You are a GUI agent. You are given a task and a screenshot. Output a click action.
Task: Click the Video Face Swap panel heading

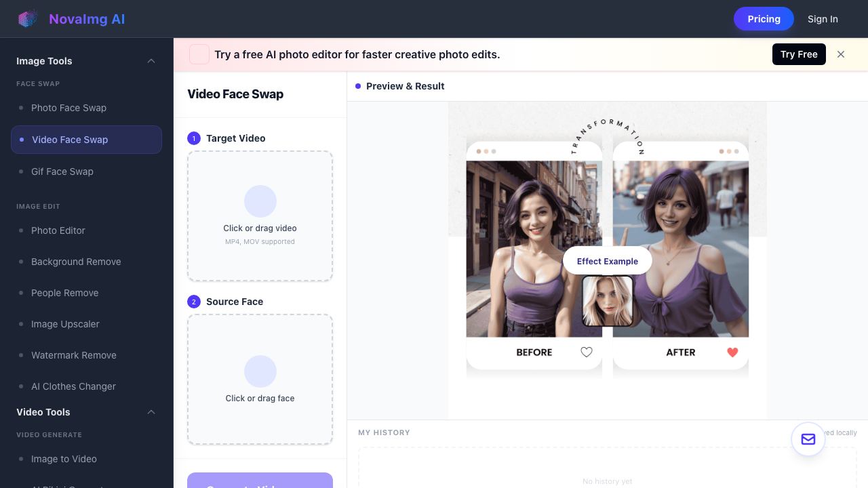[235, 94]
